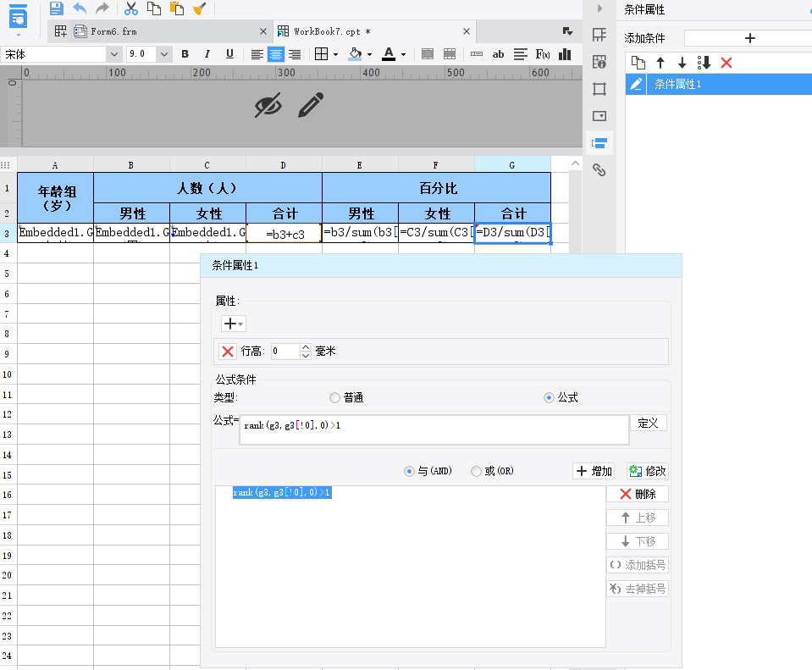Insert formula with F(x) icon

(543, 54)
